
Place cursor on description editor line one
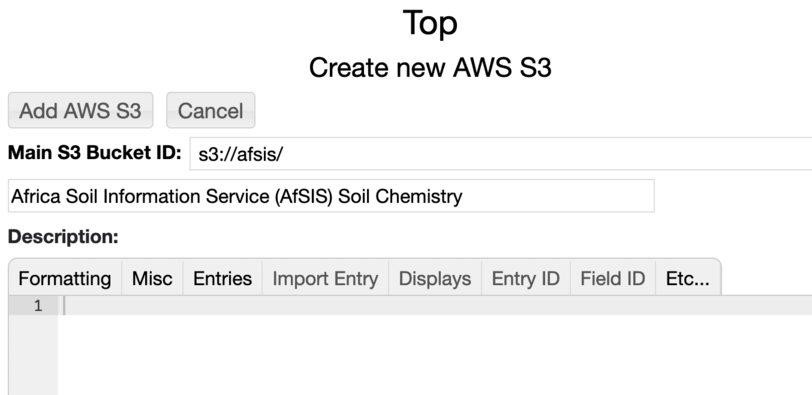click(435, 306)
